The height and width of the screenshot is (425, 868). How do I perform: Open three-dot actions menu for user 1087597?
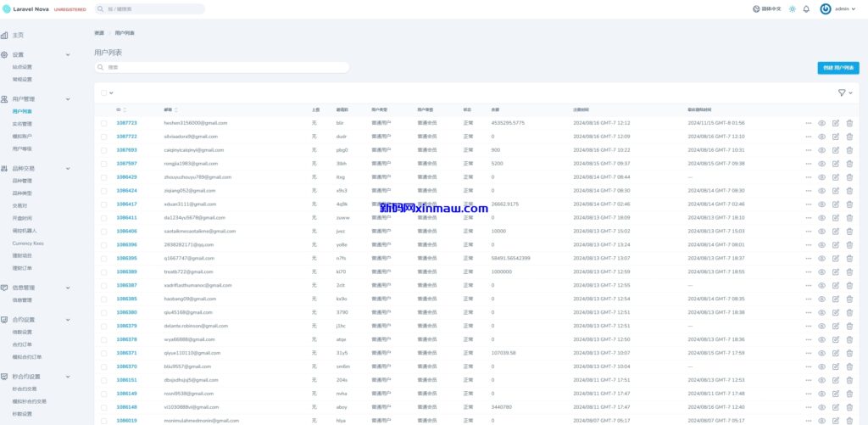pyautogui.click(x=808, y=164)
